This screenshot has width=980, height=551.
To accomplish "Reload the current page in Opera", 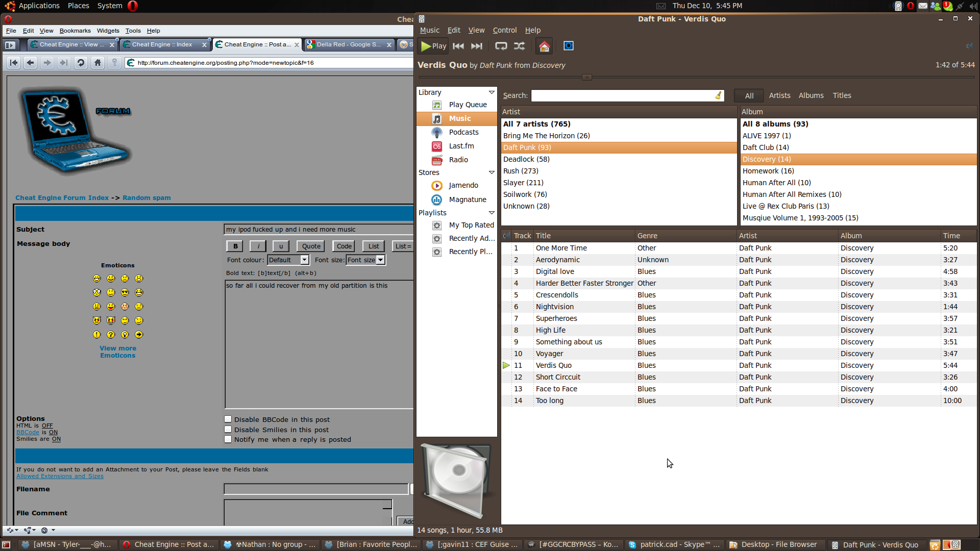I will pos(81,63).
